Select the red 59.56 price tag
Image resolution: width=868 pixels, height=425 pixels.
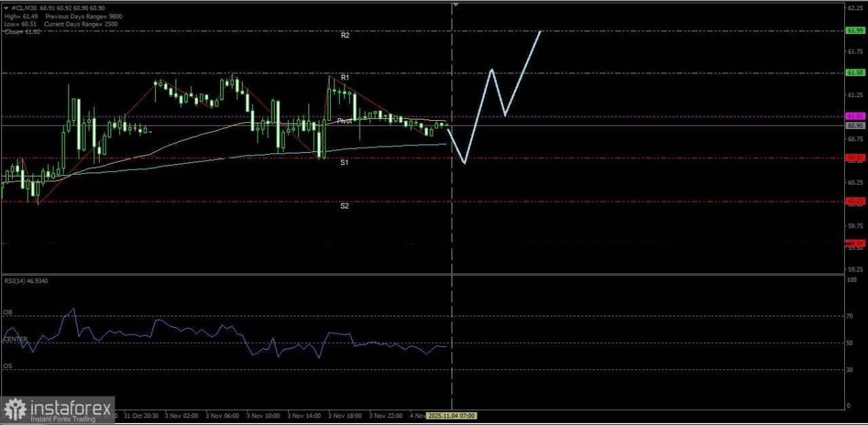pos(854,242)
